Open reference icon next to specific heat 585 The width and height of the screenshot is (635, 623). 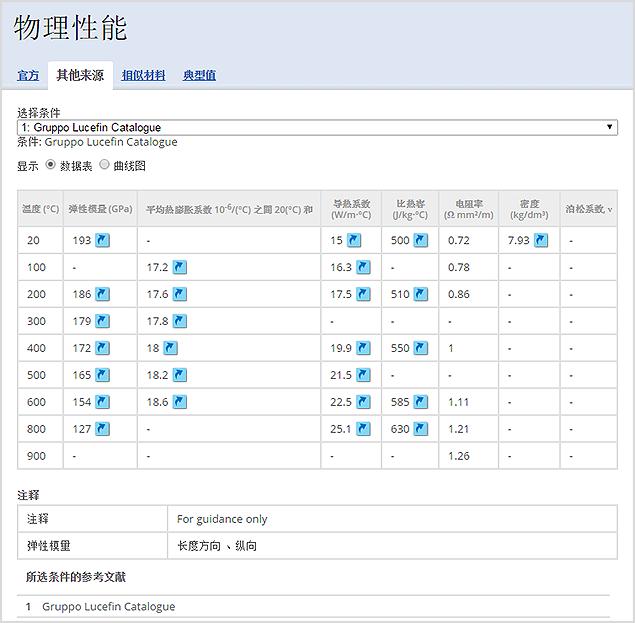(x=421, y=402)
